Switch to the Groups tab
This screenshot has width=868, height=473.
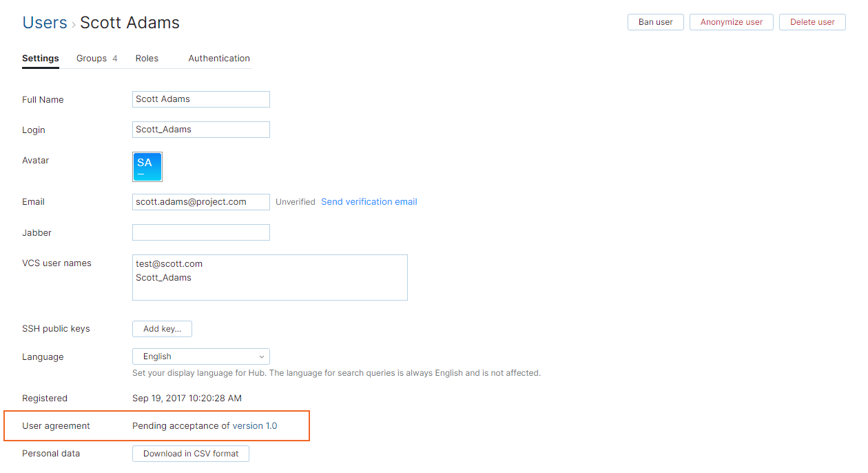(x=90, y=58)
